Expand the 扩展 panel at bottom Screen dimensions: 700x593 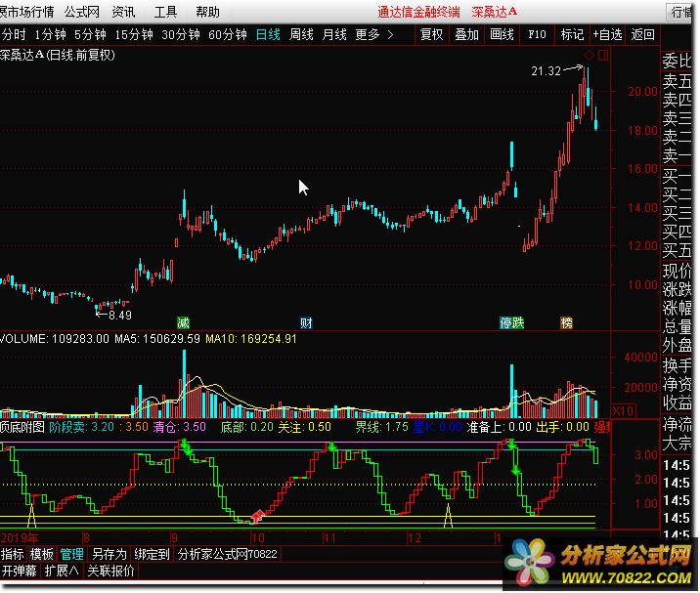click(x=61, y=572)
